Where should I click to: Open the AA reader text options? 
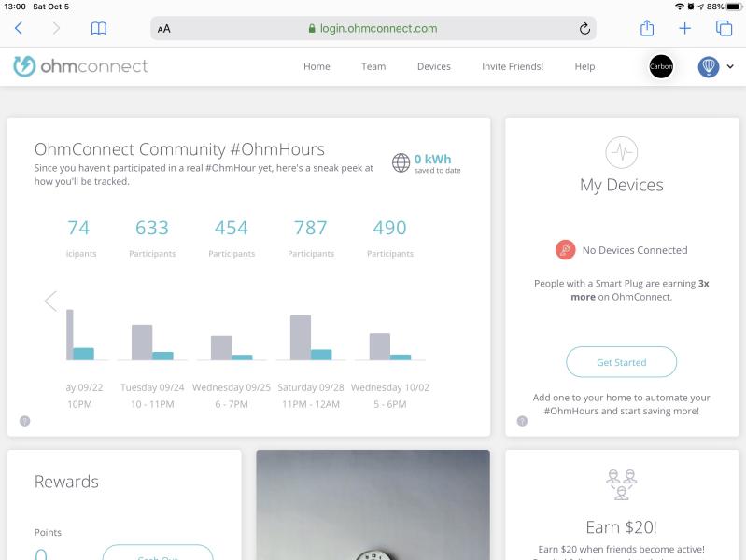[164, 29]
